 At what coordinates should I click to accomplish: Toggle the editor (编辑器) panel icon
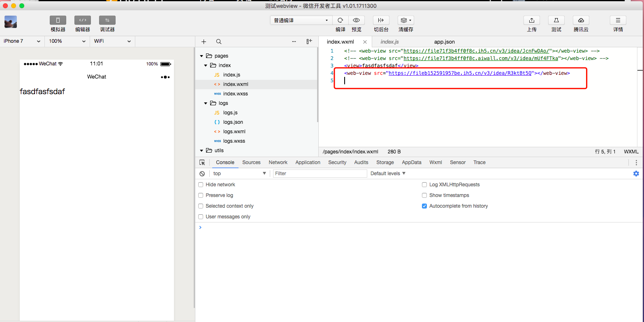(x=82, y=20)
